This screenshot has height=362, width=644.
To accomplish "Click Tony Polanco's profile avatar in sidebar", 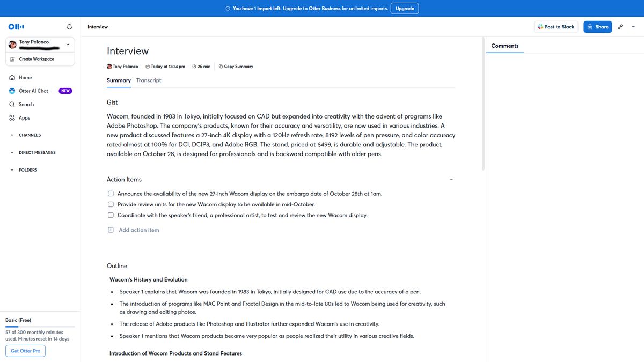I will coord(12,45).
